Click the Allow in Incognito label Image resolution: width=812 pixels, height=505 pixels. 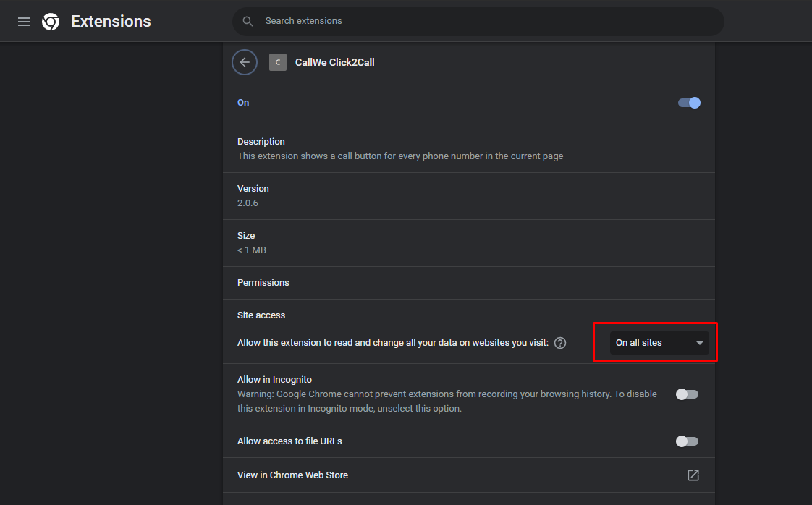coord(274,380)
